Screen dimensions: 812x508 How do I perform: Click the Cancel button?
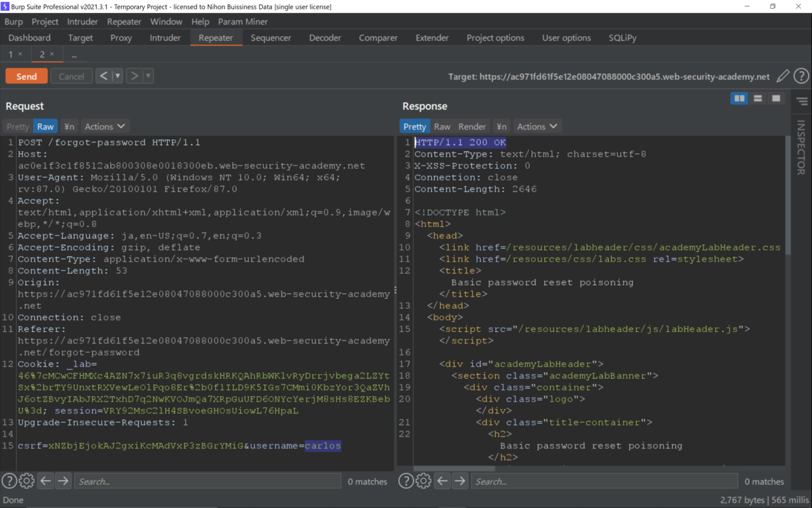pos(71,77)
